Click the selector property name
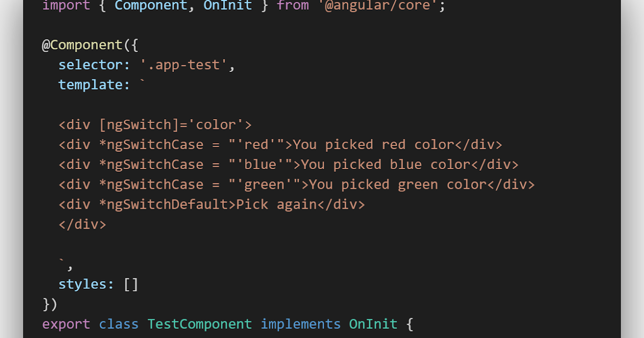Image resolution: width=644 pixels, height=338 pixels. pyautogui.click(x=91, y=65)
